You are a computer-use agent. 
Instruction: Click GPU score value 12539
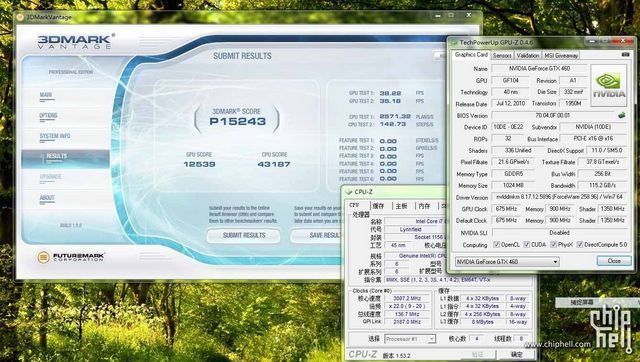click(199, 164)
